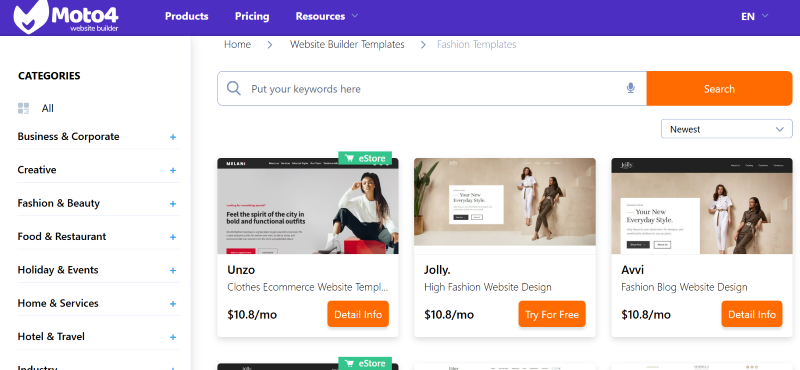Click the Fashion Templates breadcrumb
The height and width of the screenshot is (370, 800).
pyautogui.click(x=476, y=44)
